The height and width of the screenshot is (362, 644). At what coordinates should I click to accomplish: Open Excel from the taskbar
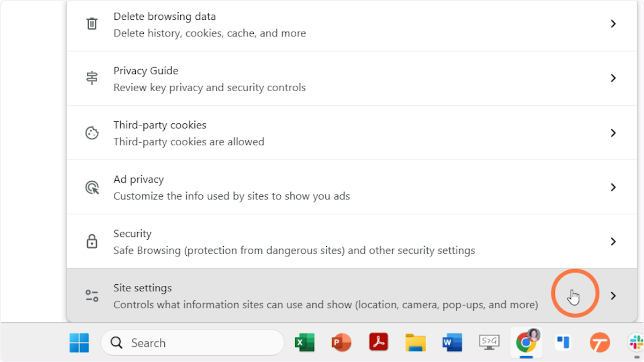[x=305, y=343]
